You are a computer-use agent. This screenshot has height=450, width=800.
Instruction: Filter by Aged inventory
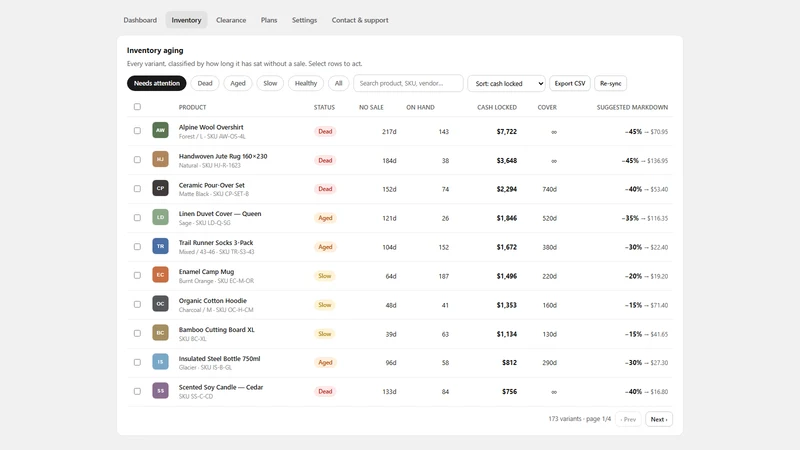click(238, 83)
